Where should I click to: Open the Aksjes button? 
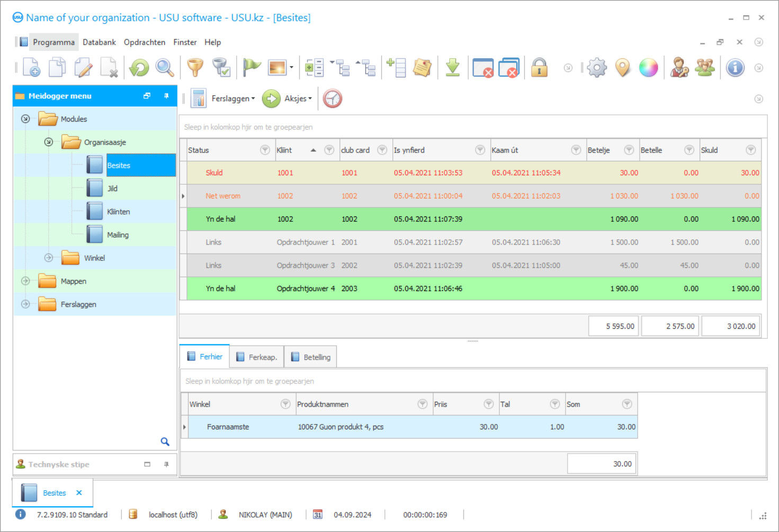pyautogui.click(x=296, y=98)
